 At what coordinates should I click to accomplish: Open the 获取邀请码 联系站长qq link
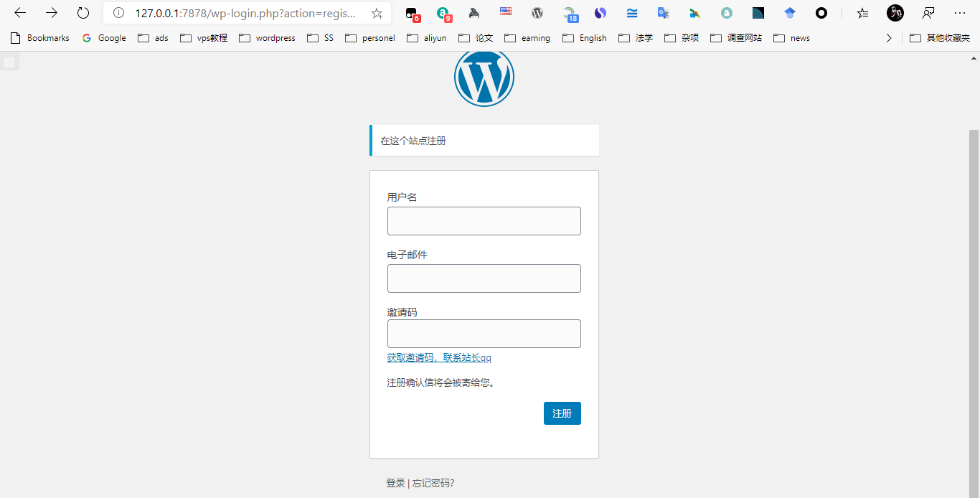tap(439, 357)
